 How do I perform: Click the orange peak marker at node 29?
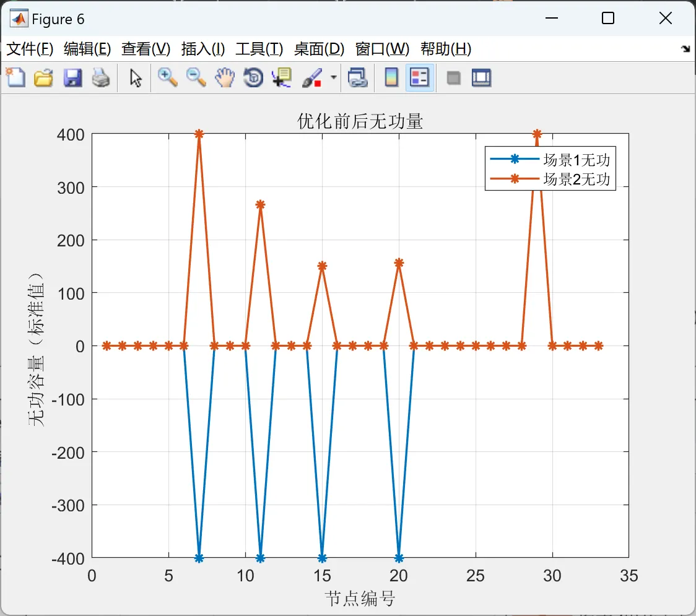tap(537, 134)
